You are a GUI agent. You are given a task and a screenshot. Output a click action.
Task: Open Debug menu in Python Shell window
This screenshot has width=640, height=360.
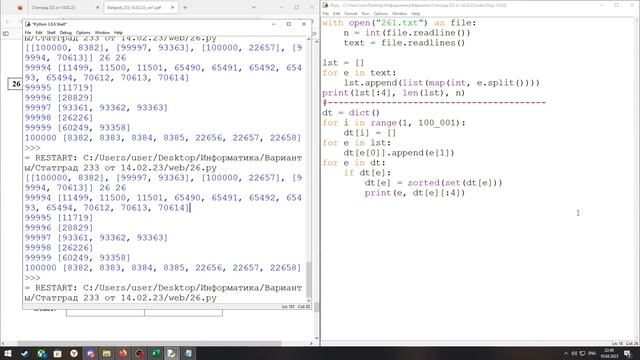coord(66,33)
